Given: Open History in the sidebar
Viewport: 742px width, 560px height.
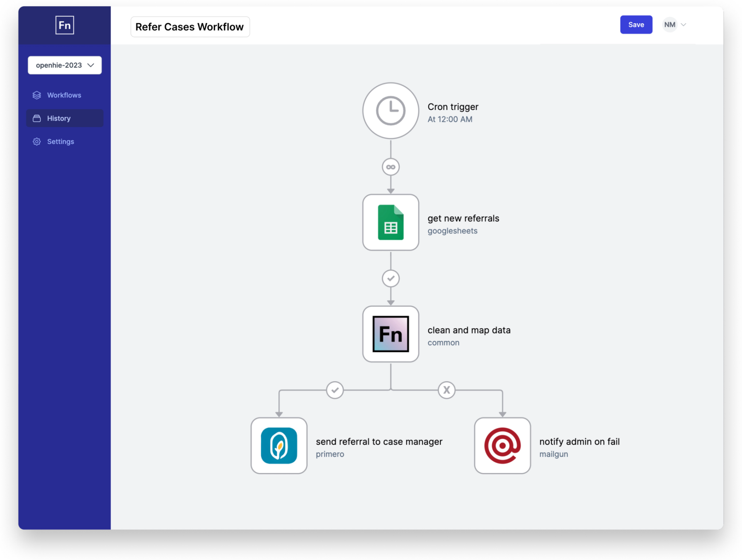Looking at the screenshot, I should 59,118.
